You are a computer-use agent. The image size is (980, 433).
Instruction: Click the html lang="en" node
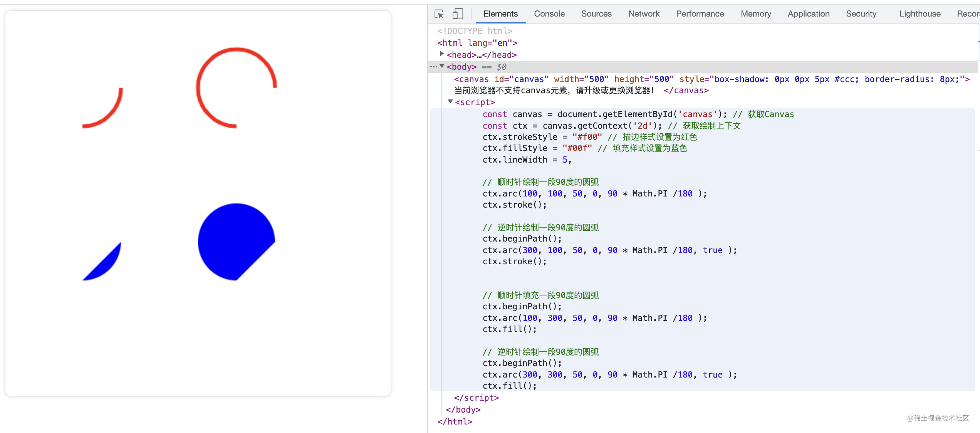coord(477,43)
